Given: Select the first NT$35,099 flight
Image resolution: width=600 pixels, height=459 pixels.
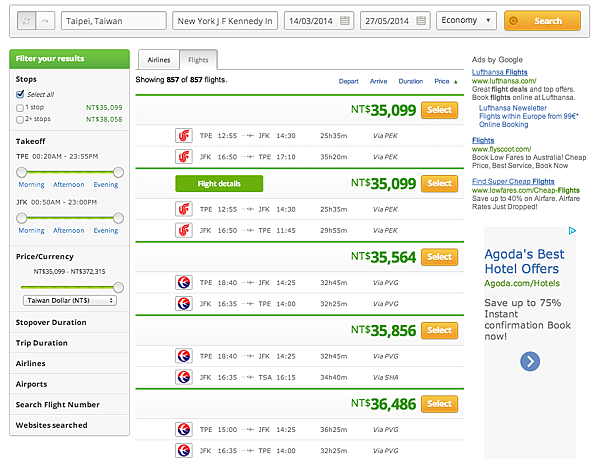Looking at the screenshot, I should [439, 110].
